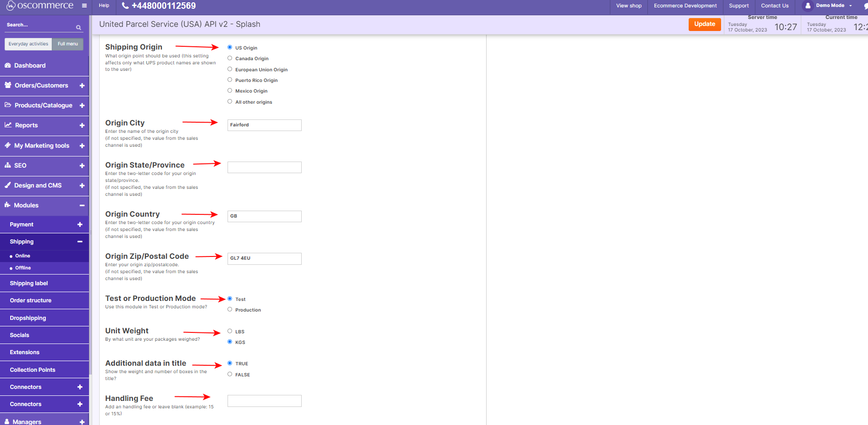This screenshot has height=425, width=868.
Task: Click the Products/Catalogue folder icon
Action: coord(8,105)
